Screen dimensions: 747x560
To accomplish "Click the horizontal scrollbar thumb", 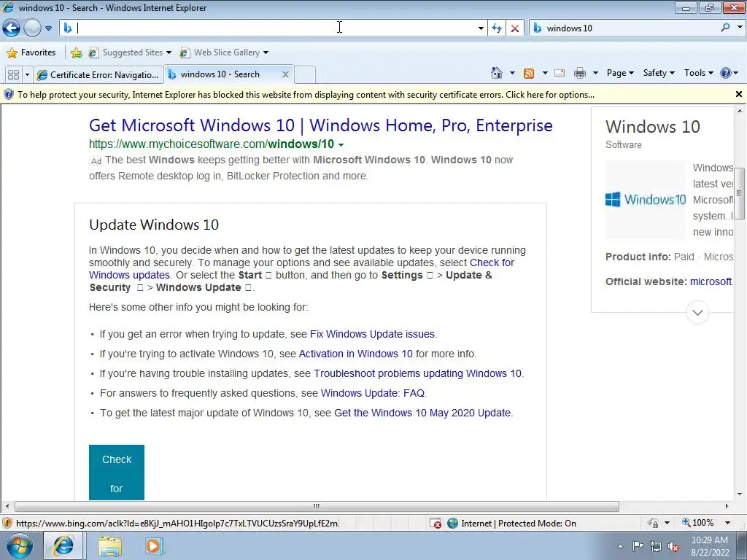I will (x=317, y=506).
